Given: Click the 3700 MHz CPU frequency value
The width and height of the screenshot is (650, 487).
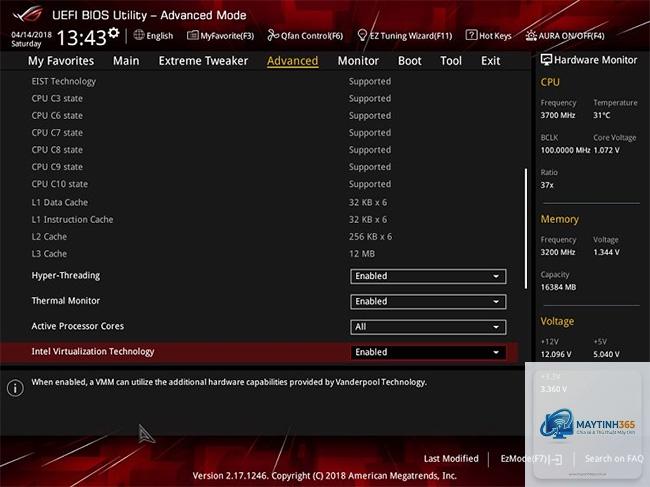Looking at the screenshot, I should 558,115.
